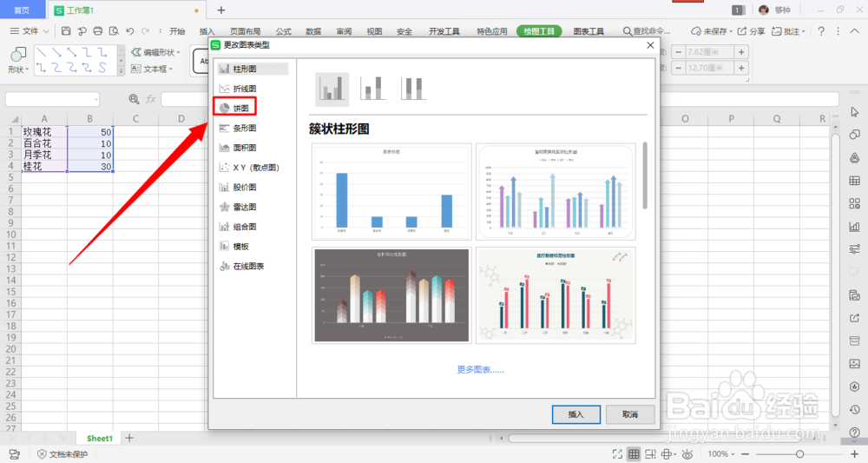
Task: Open the Sheet1 sheet tab
Action: point(100,438)
